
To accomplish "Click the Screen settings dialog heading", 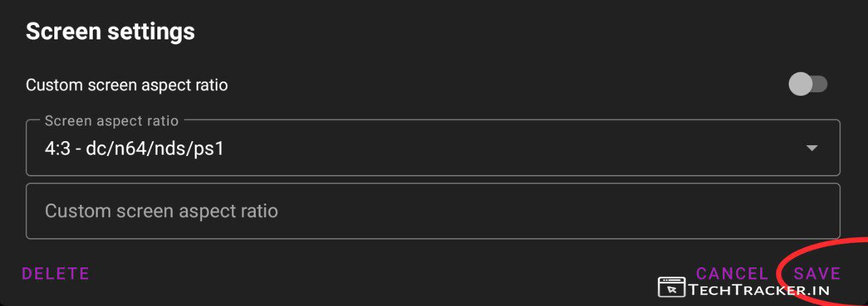I will pyautogui.click(x=110, y=31).
